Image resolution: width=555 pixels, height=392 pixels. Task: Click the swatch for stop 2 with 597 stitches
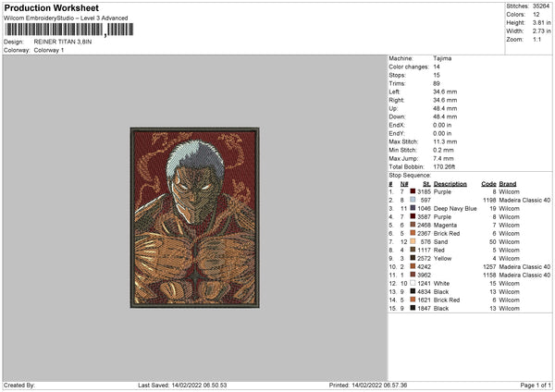pyautogui.click(x=414, y=201)
